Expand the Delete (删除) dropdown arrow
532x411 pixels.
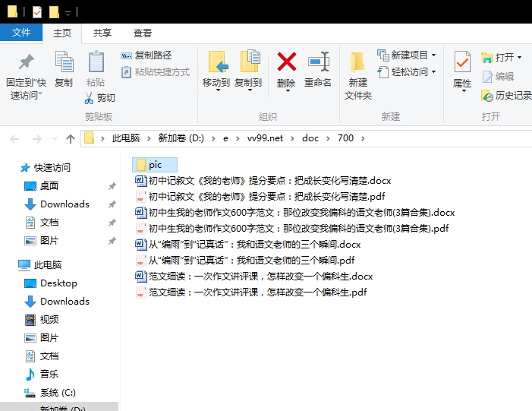(x=287, y=90)
